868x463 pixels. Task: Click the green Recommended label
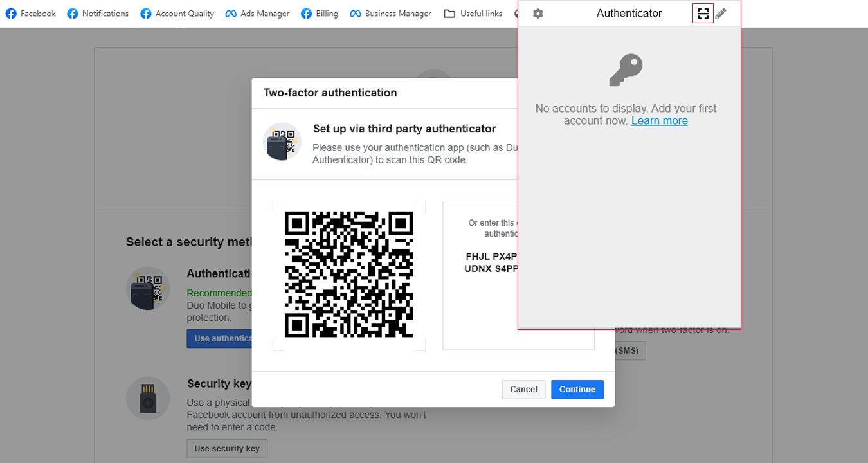pos(219,293)
